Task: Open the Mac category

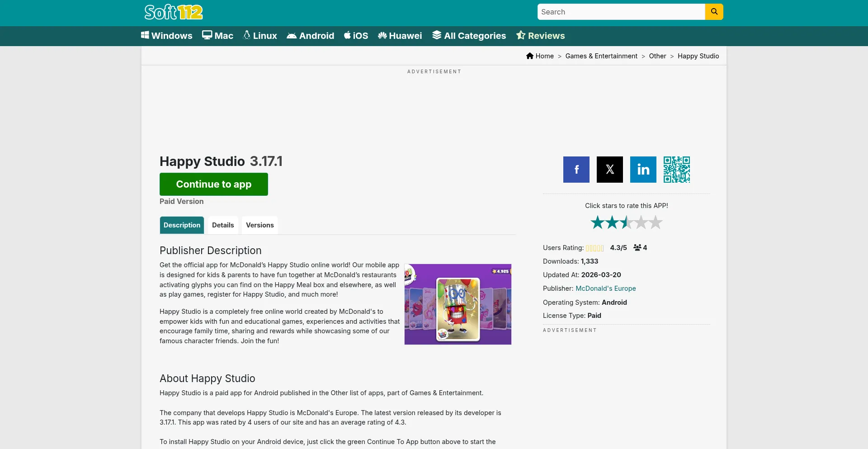Action: click(218, 36)
